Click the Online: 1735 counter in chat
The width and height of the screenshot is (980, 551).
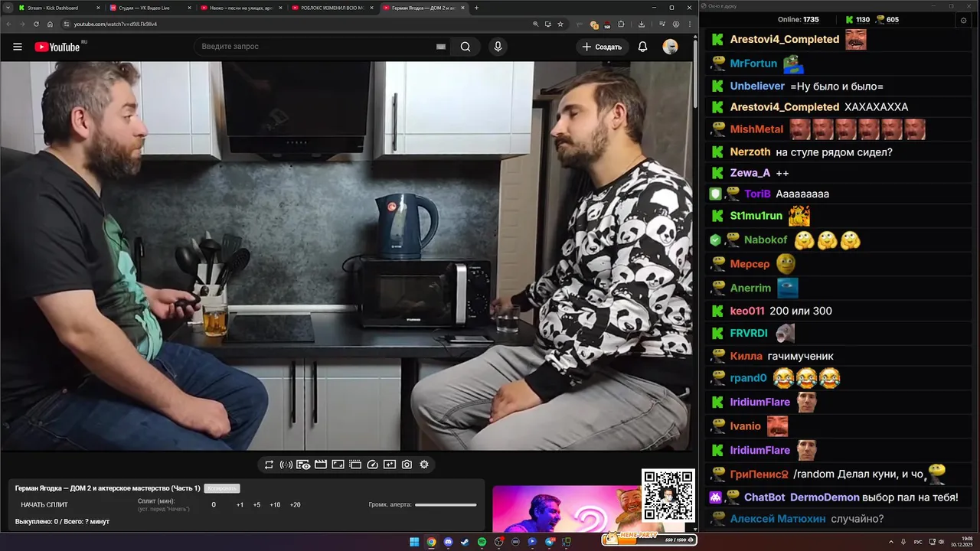[799, 20]
